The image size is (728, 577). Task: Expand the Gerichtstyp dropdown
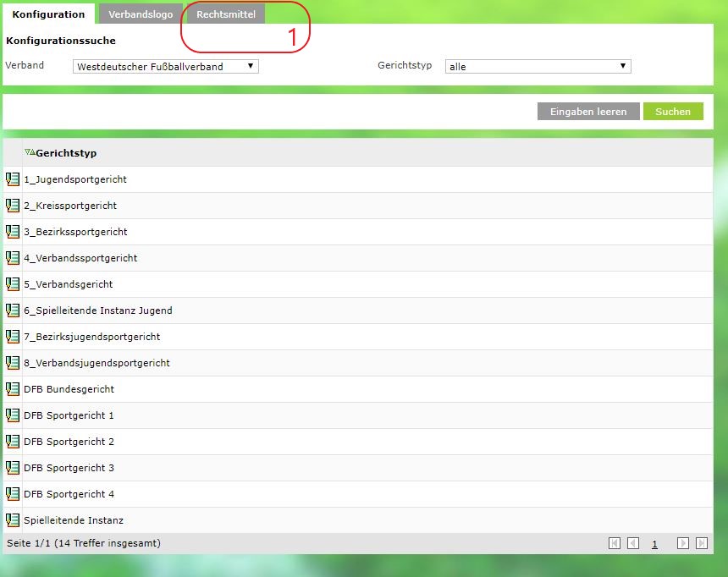click(x=538, y=66)
